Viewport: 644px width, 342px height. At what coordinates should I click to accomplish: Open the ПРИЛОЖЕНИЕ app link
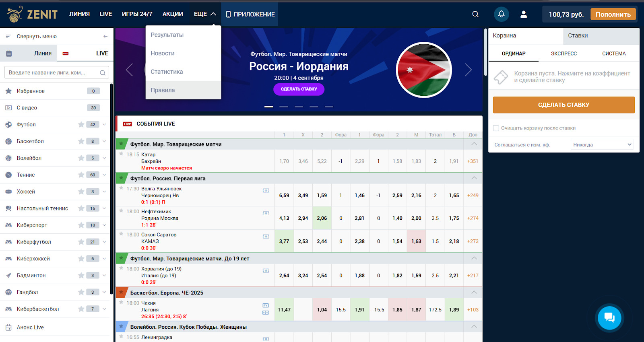click(250, 14)
